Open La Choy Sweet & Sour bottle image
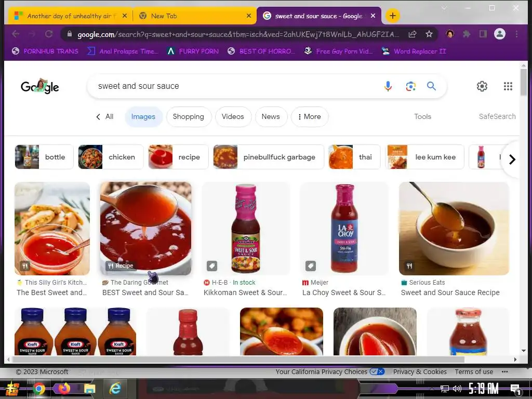Image resolution: width=532 pixels, height=399 pixels. click(x=344, y=229)
